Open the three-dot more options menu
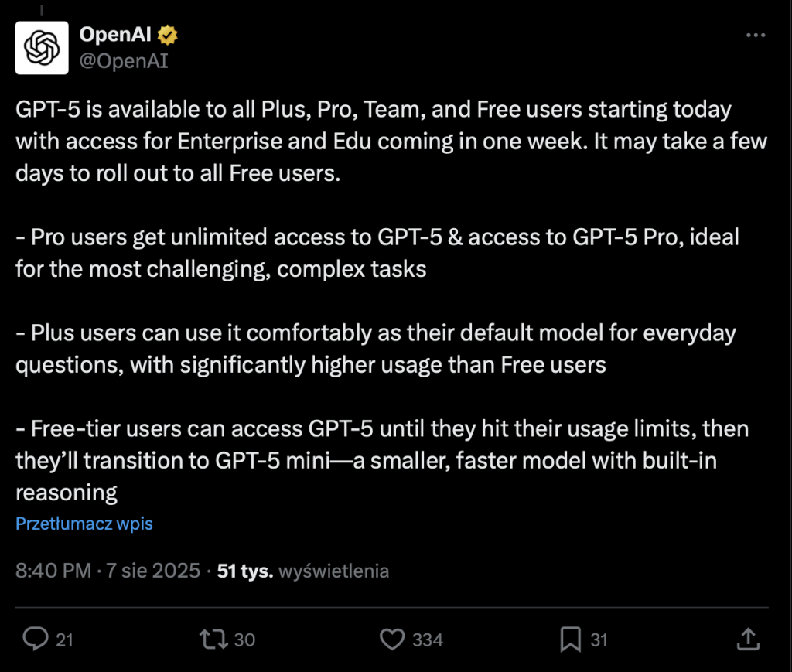The width and height of the screenshot is (792, 672). pyautogui.click(x=756, y=36)
